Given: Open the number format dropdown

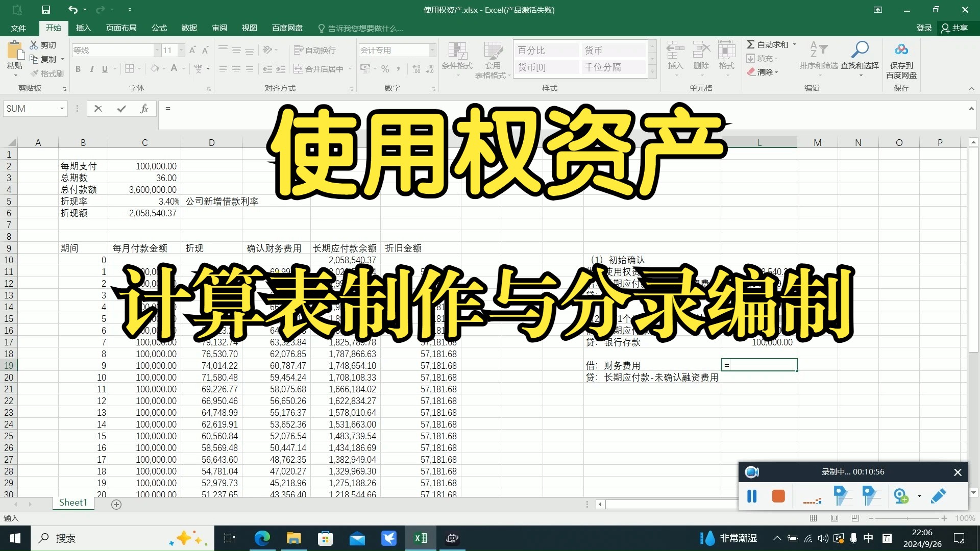Looking at the screenshot, I should 432,50.
